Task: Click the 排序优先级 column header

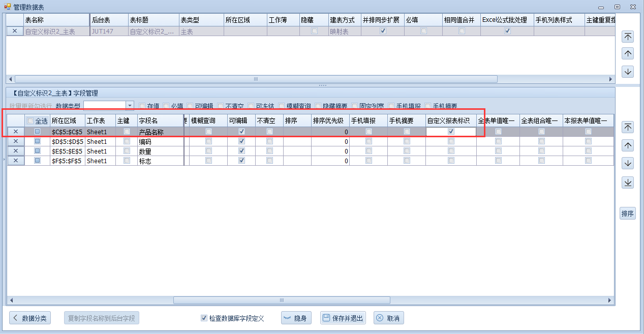Action: 329,121
